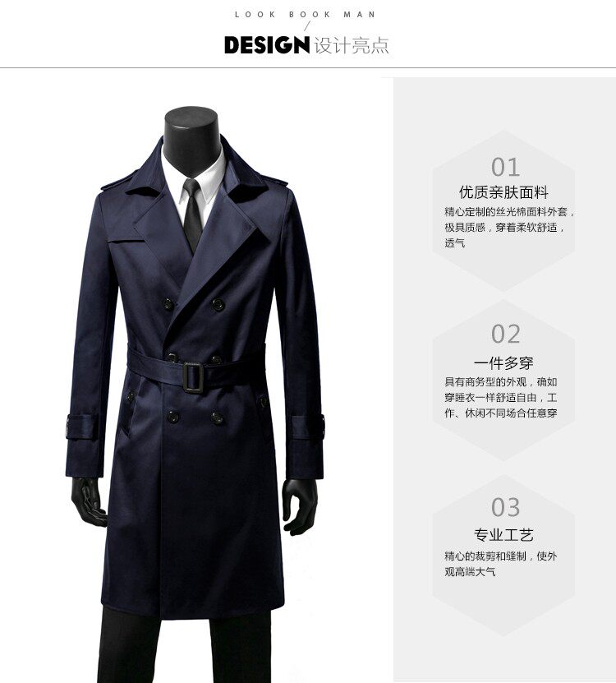616x683 pixels.
Task: Click the mannequin's left black hand
Action: pyautogui.click(x=300, y=507)
